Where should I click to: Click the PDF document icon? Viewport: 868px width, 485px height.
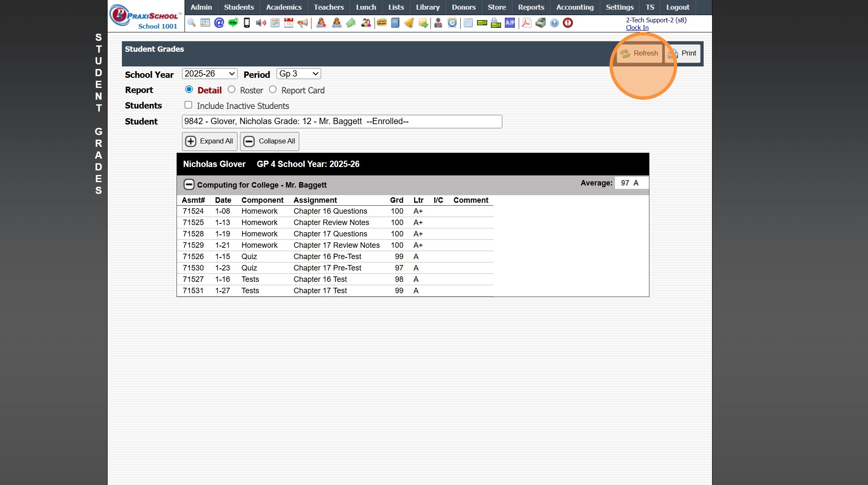(x=526, y=23)
